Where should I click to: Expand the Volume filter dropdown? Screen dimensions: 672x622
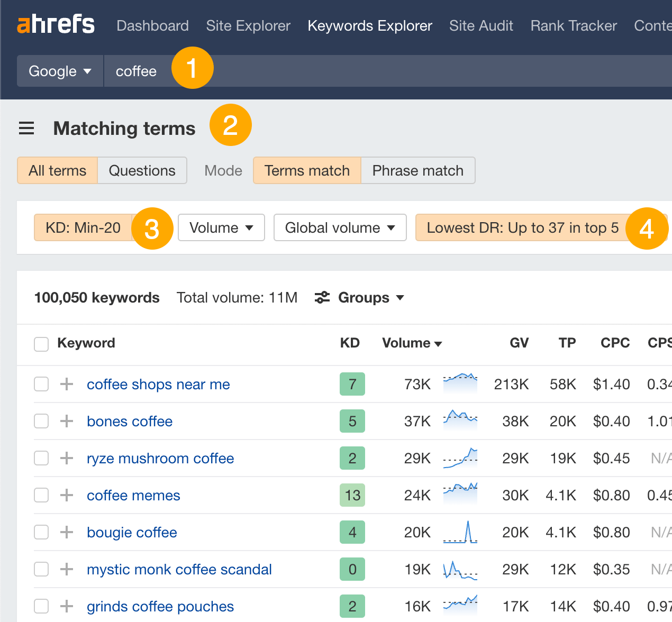pos(221,227)
